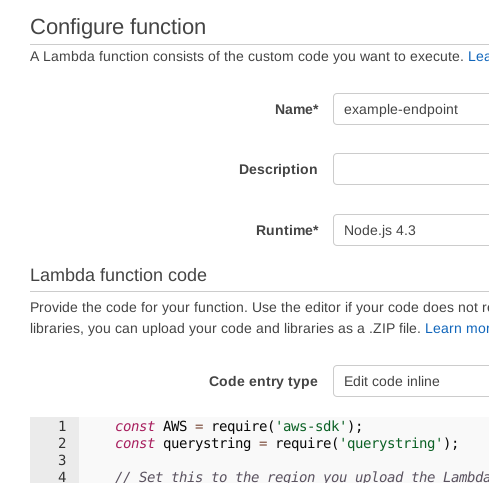Viewport: 489px width, 483px height.
Task: Open the Runtime dropdown showing Node.js 4.3
Action: (x=411, y=230)
